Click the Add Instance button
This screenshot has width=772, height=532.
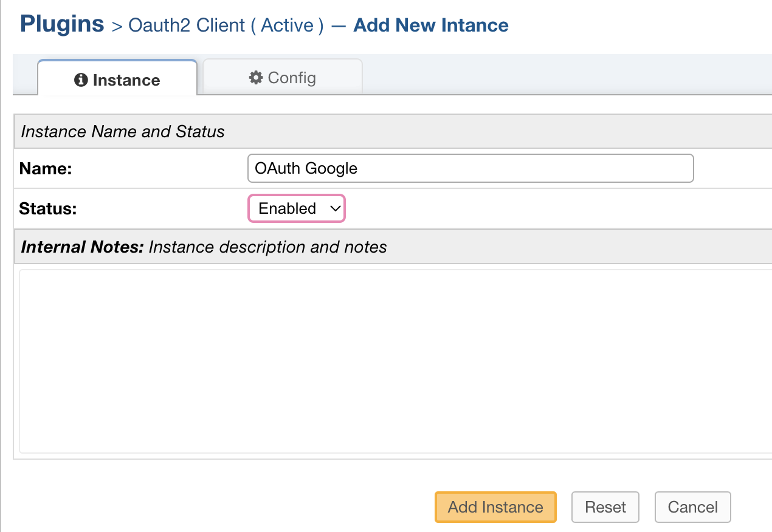(495, 506)
